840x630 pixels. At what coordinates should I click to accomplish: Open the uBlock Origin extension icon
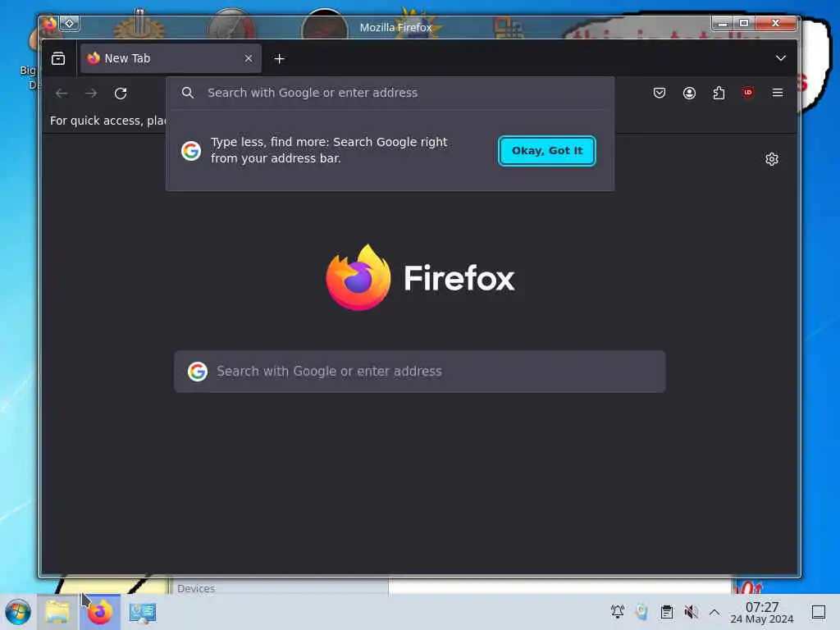[748, 92]
